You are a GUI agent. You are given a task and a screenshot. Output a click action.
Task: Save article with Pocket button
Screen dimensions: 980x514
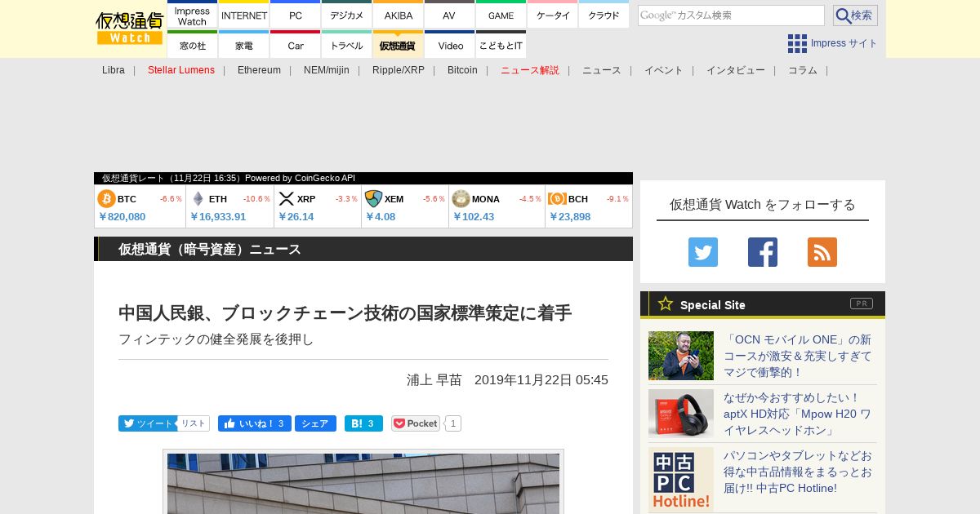(x=416, y=423)
